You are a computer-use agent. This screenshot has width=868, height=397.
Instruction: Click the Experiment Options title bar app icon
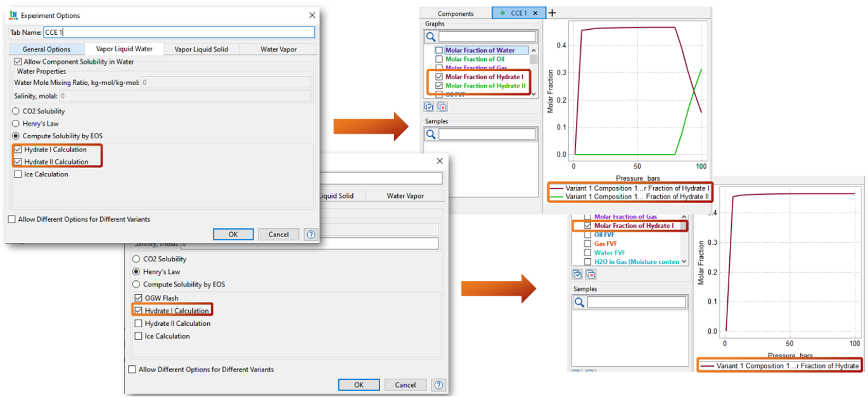(x=13, y=15)
